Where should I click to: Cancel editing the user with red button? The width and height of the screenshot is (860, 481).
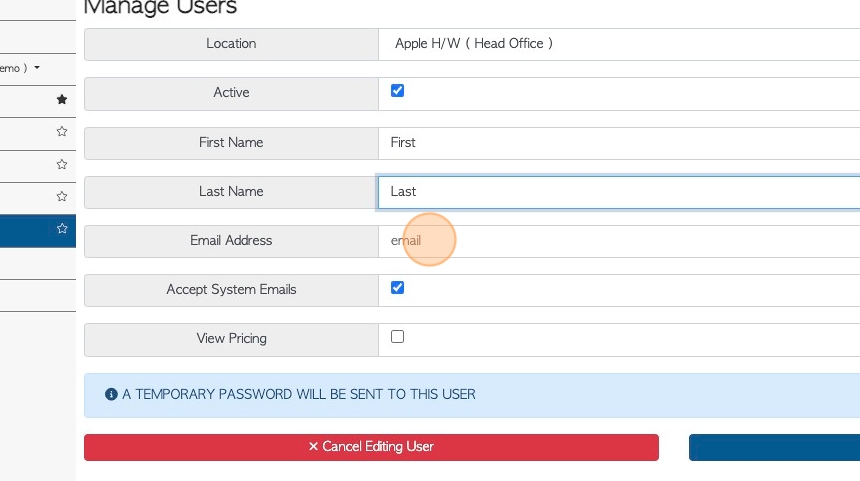point(371,448)
